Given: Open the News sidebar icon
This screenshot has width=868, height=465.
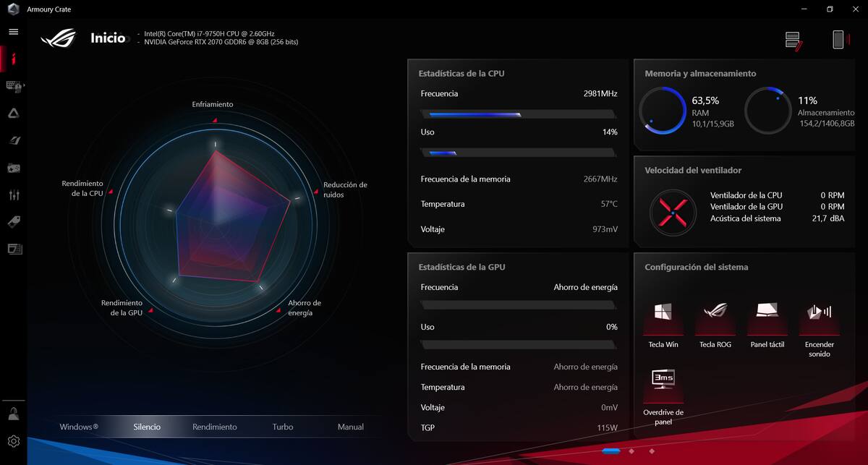Looking at the screenshot, I should (14, 249).
